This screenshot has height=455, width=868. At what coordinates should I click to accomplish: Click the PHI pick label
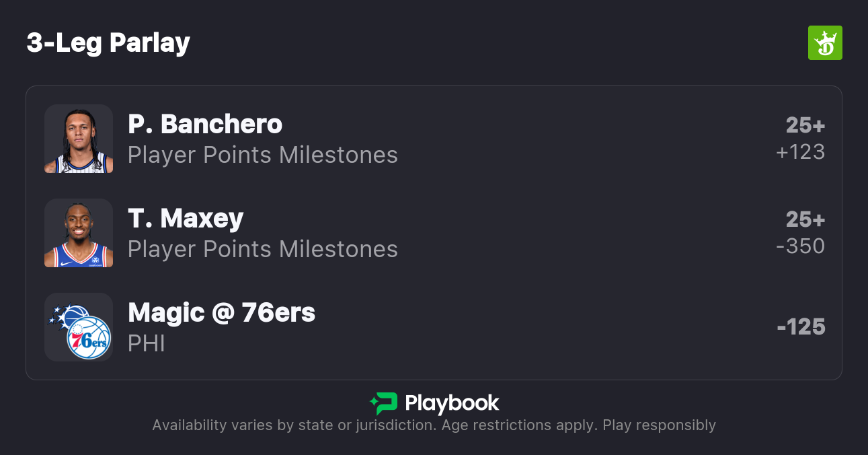147,343
